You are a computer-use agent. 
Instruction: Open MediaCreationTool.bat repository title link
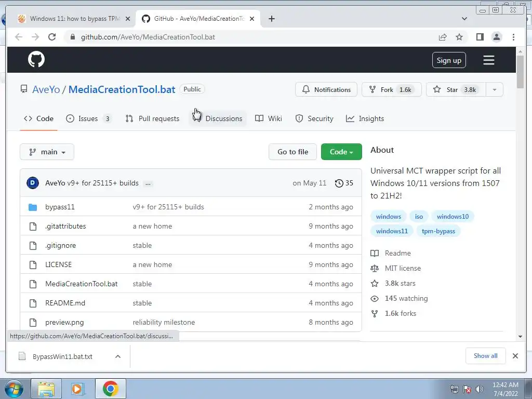click(122, 89)
